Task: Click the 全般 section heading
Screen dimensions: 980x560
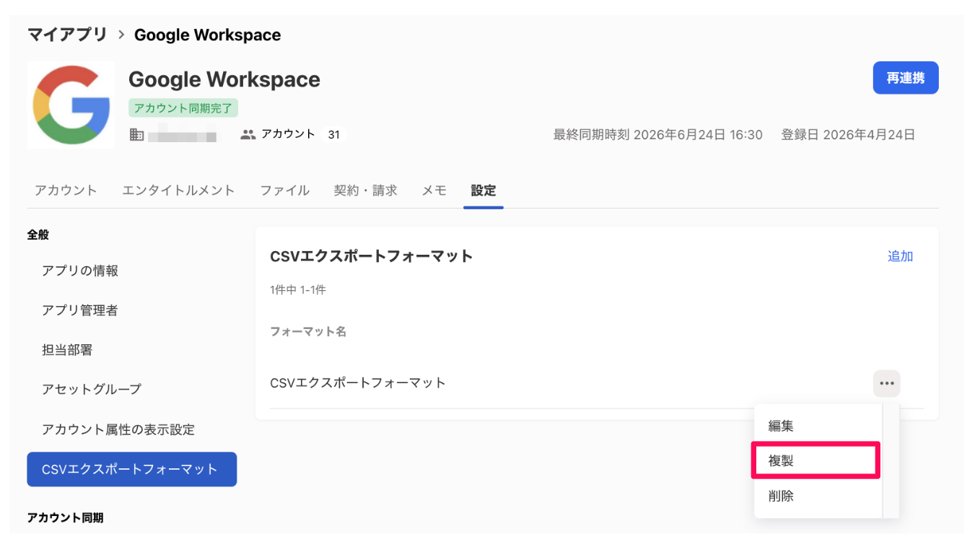Action: tap(38, 235)
